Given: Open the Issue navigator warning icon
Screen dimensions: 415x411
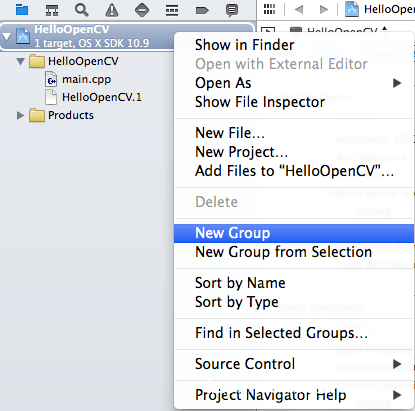Looking at the screenshot, I should 112,10.
